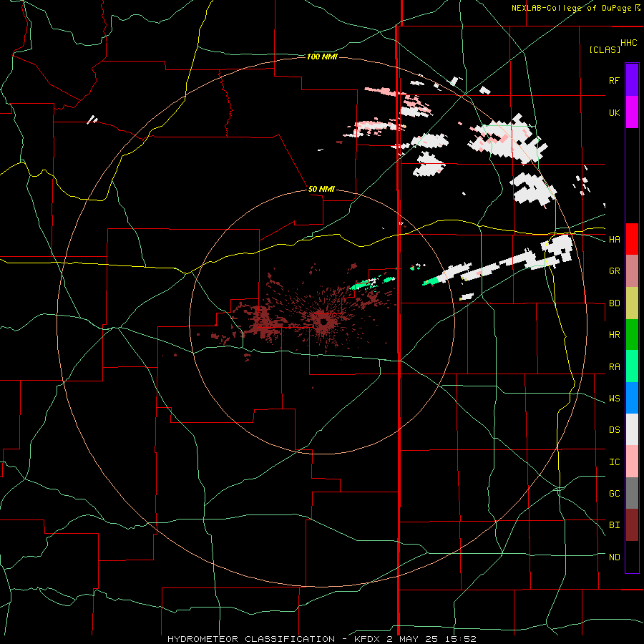Screen dimensions: 644x644
Task: Click the RF purple legend swatch
Action: [632, 80]
